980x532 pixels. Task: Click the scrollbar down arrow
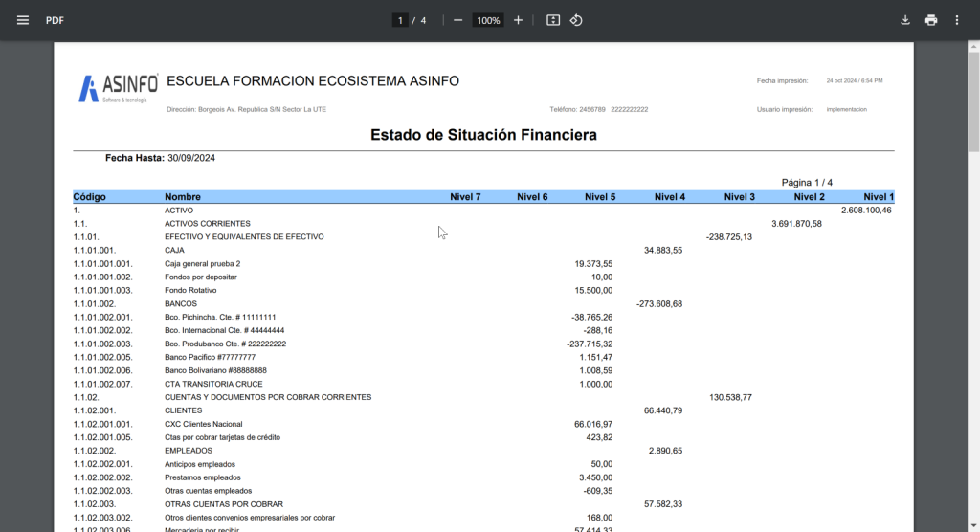[973, 526]
